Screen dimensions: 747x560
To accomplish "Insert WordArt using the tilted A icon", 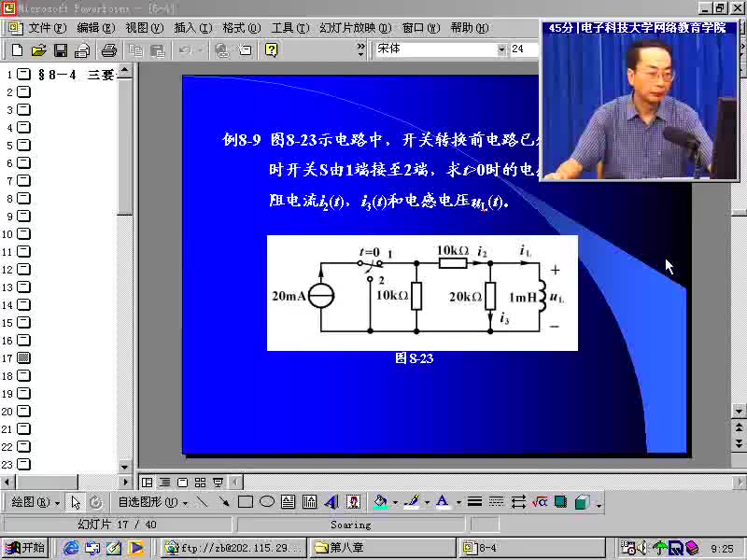I will pyautogui.click(x=331, y=502).
